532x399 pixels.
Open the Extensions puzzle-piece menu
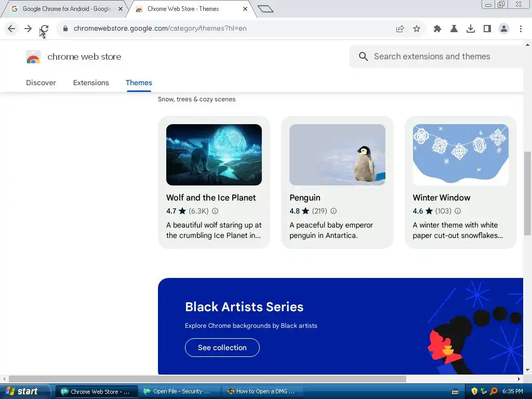pos(437,29)
